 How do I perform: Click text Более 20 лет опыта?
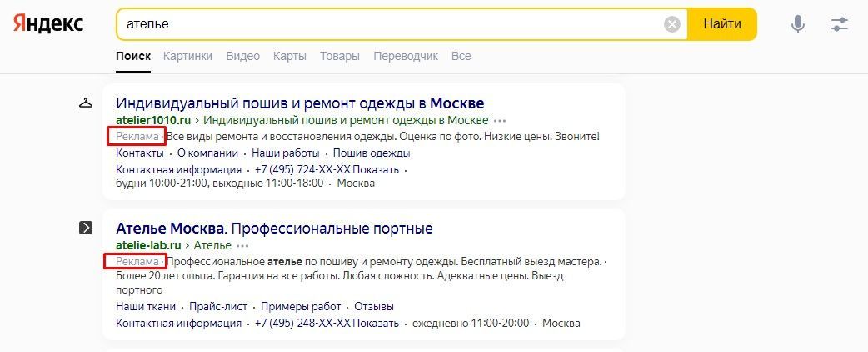click(164, 275)
